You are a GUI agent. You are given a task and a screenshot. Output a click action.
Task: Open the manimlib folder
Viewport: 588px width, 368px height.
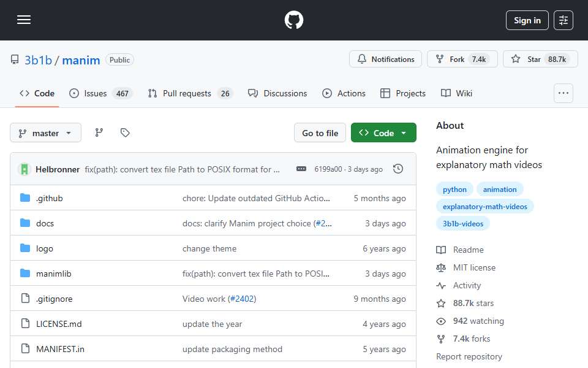(54, 274)
